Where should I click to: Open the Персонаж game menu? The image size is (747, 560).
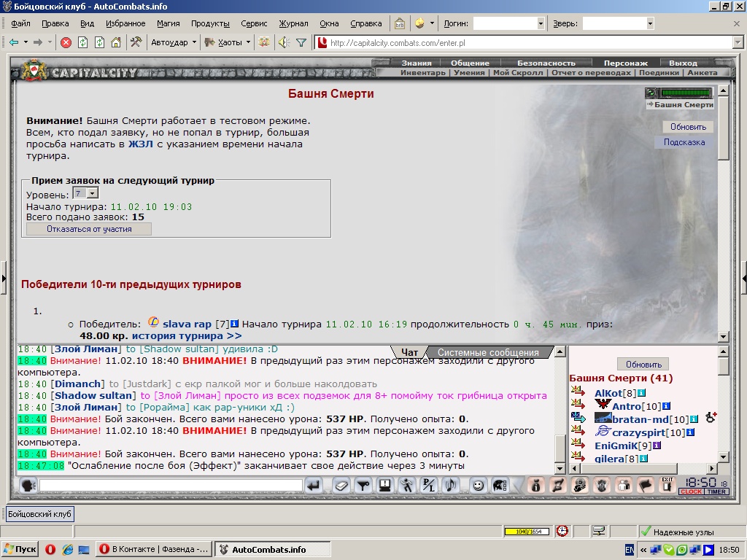coord(625,63)
